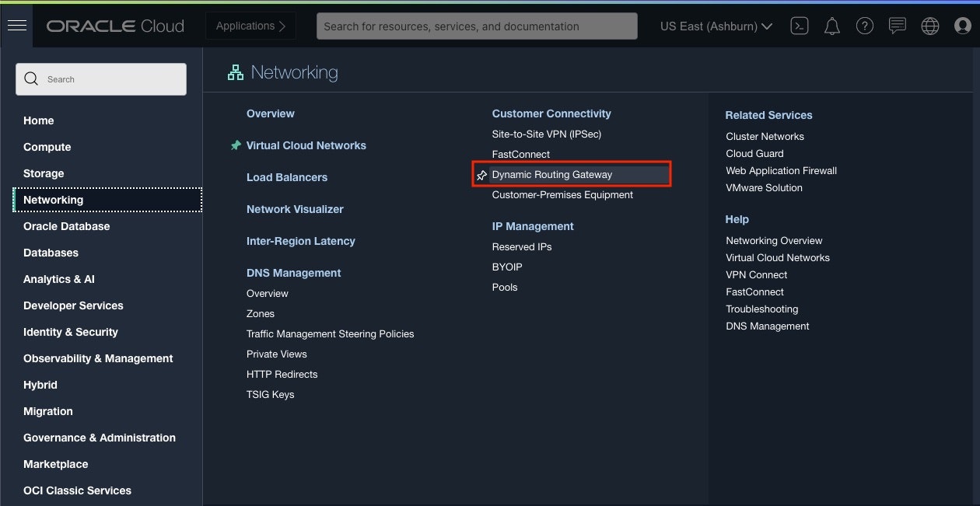Image resolution: width=980 pixels, height=506 pixels.
Task: Open VMware Solution
Action: (x=765, y=187)
